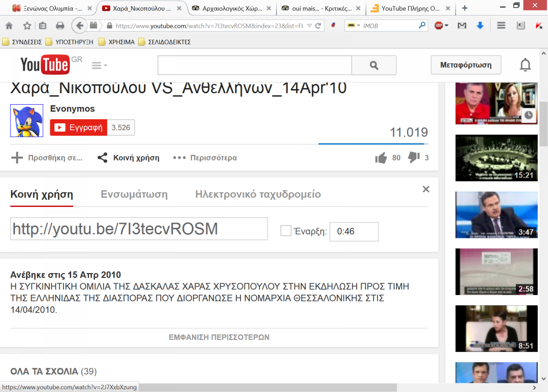Open the ΥΠΟΣΤΗΡΥΞΗ bookmarks folder

tap(69, 42)
